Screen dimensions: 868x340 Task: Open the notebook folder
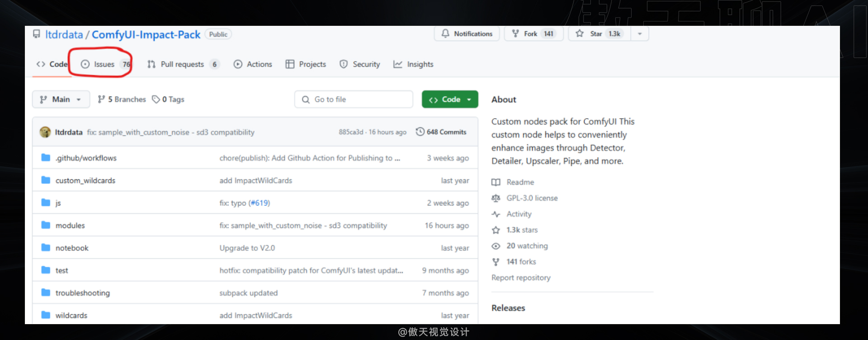pos(72,248)
